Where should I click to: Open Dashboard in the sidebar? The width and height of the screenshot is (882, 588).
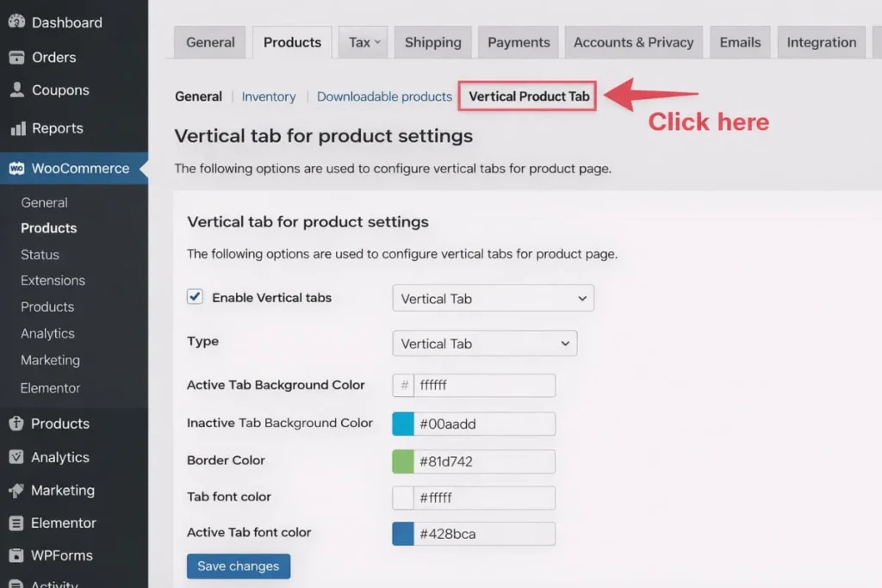(x=67, y=22)
